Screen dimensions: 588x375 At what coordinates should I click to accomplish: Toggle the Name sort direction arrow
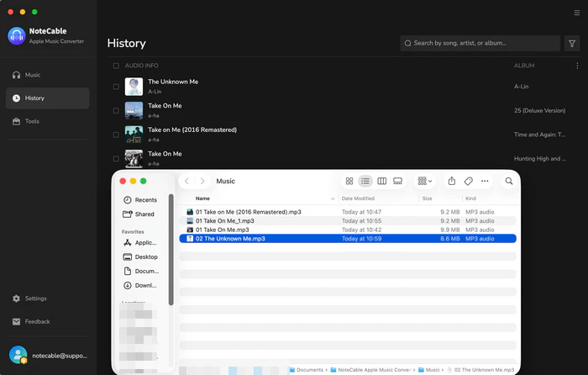pos(333,199)
